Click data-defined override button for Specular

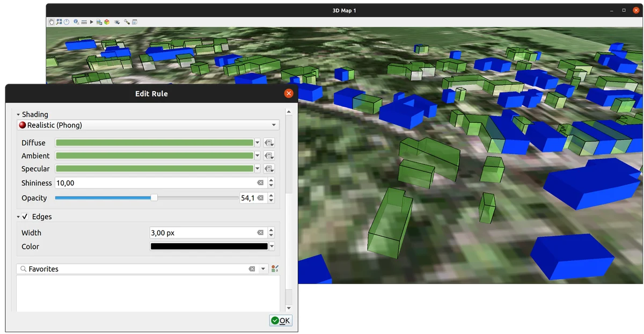pyautogui.click(x=269, y=169)
